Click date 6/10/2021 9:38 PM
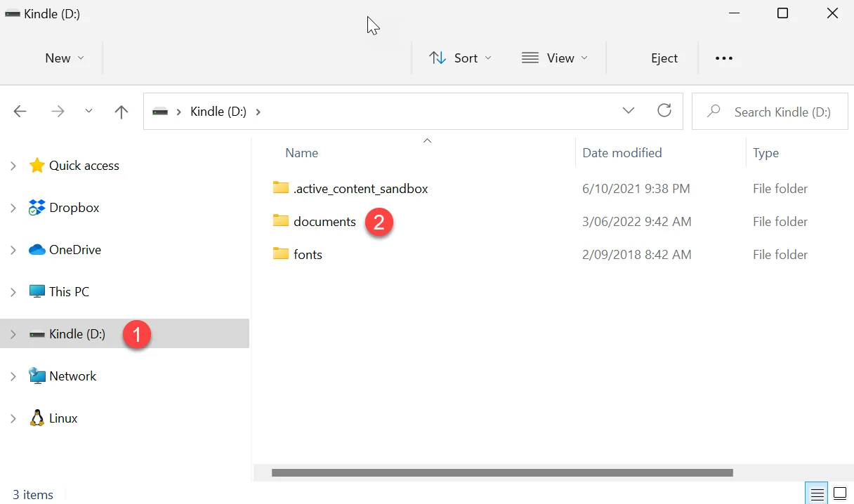The height and width of the screenshot is (504, 854). pyautogui.click(x=636, y=189)
